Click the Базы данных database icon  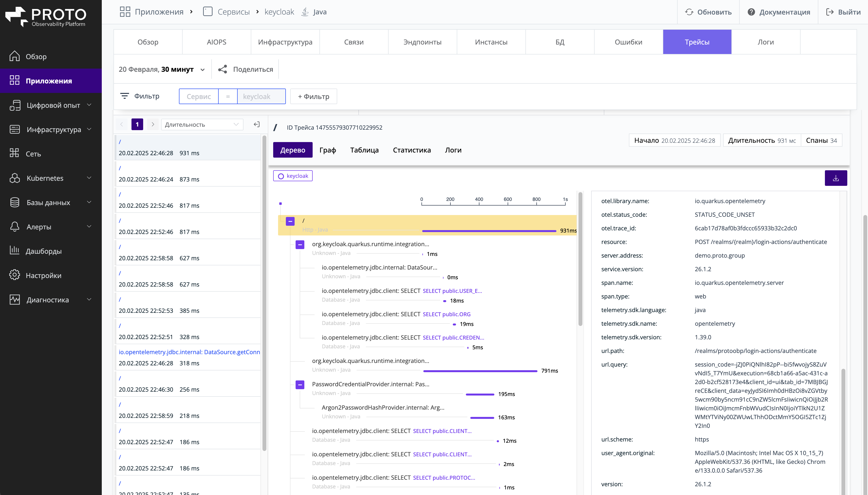coord(15,202)
